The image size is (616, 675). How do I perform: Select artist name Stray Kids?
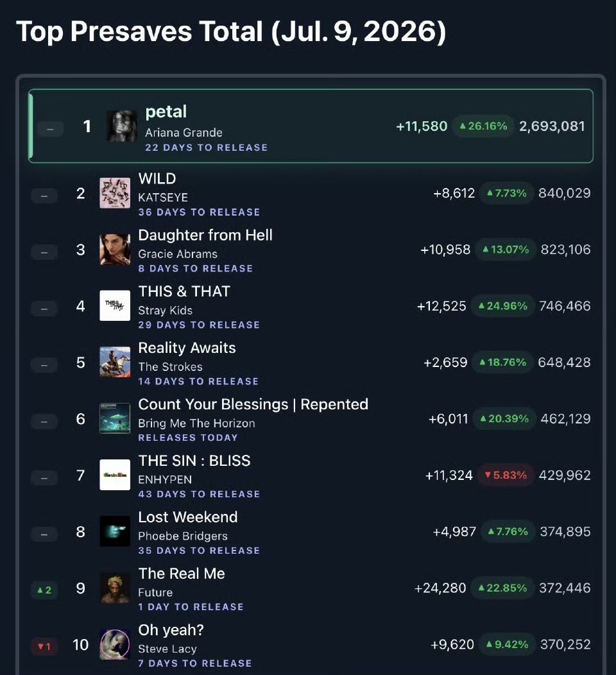(x=166, y=311)
